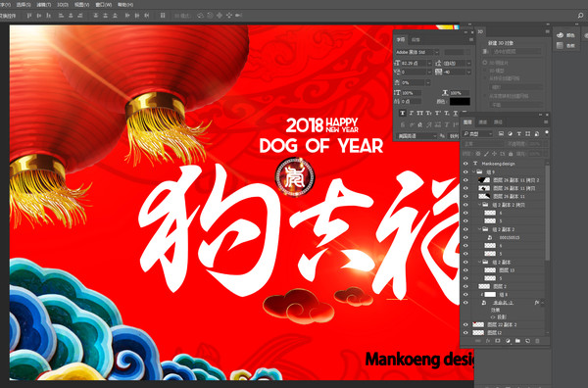Switch to the Channels tab beside Layers
The width and height of the screenshot is (588, 388).
click(x=483, y=122)
